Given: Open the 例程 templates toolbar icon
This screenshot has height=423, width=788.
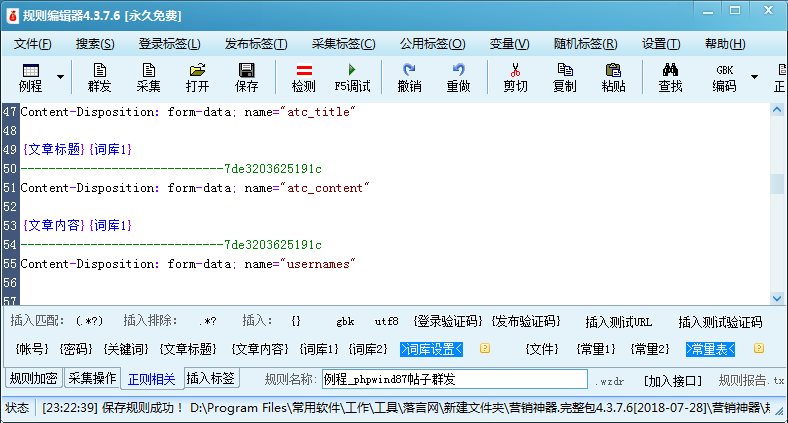Looking at the screenshot, I should 31,78.
